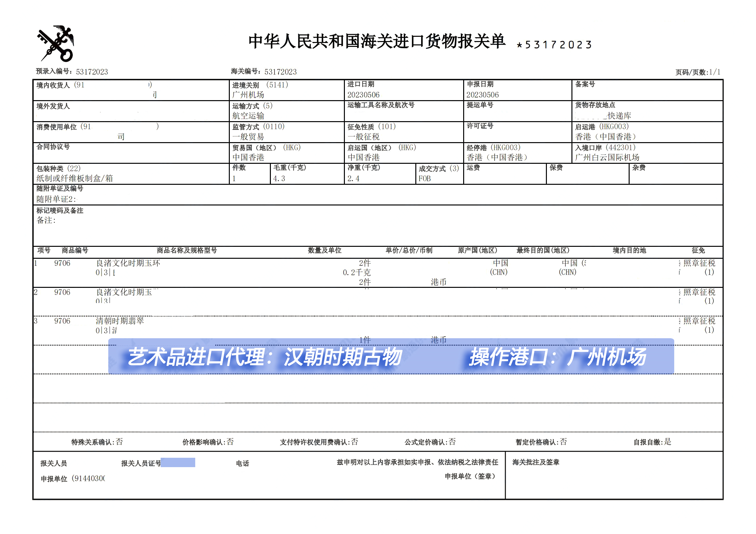Click item 1 name 良渚文化时期玉环
This screenshot has width=756, height=534.
click(128, 263)
